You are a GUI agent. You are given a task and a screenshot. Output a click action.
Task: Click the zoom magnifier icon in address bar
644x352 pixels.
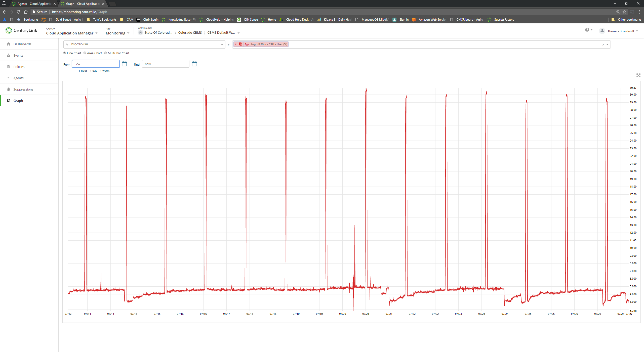[618, 12]
